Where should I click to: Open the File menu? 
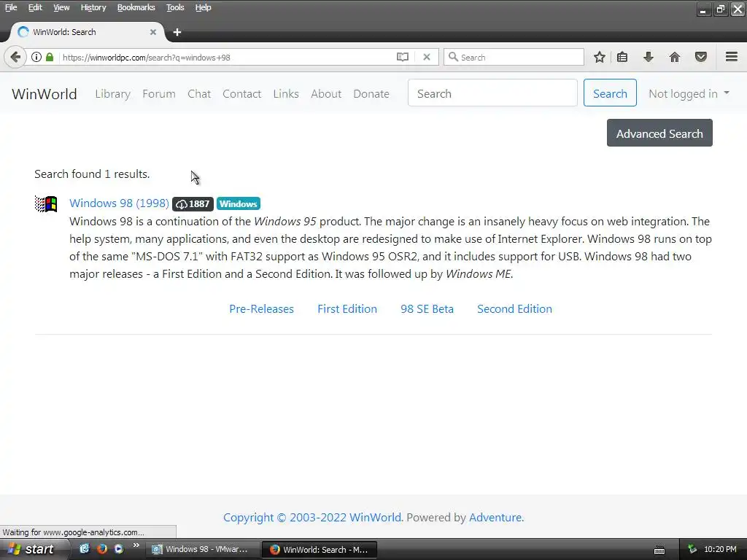[11, 7]
